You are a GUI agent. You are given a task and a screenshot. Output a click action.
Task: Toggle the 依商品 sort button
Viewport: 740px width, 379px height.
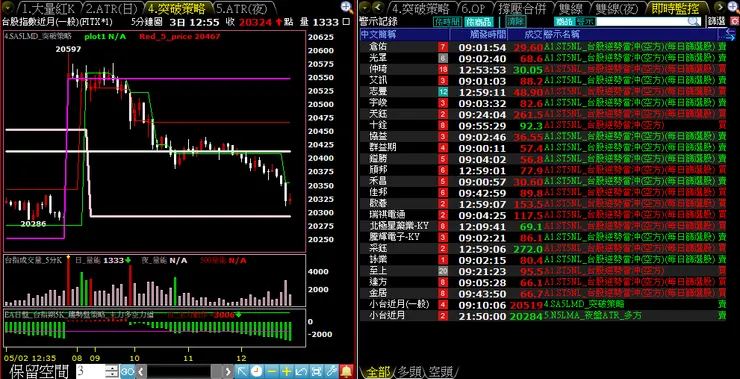pos(479,22)
